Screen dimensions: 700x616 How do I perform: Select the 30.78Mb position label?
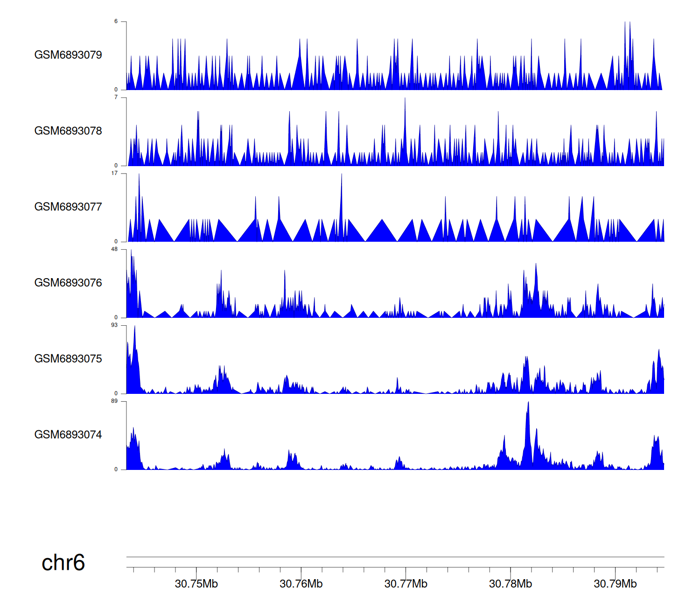(511, 584)
